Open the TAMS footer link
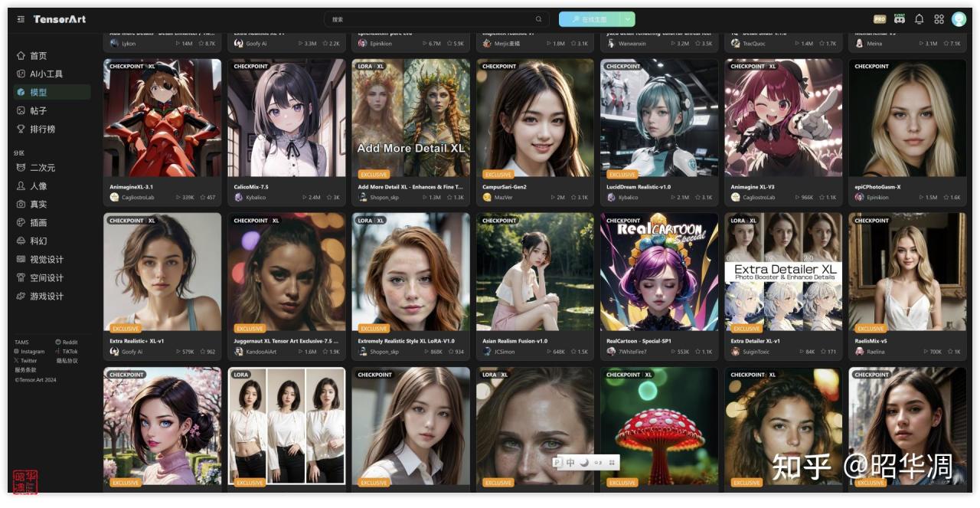The height and width of the screenshot is (508, 980). point(21,342)
